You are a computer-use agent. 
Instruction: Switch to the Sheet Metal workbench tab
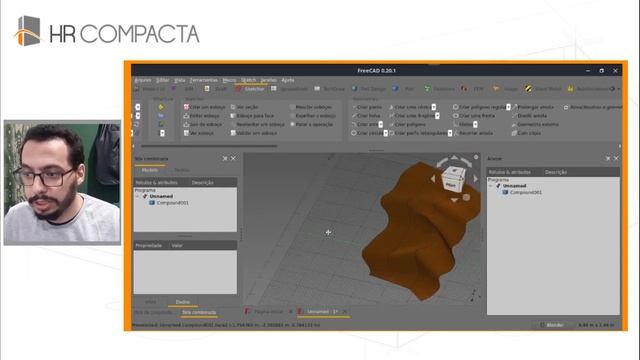click(x=543, y=89)
